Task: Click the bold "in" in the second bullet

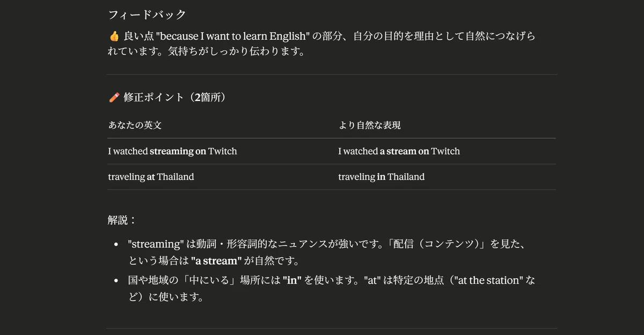Action: (x=292, y=280)
